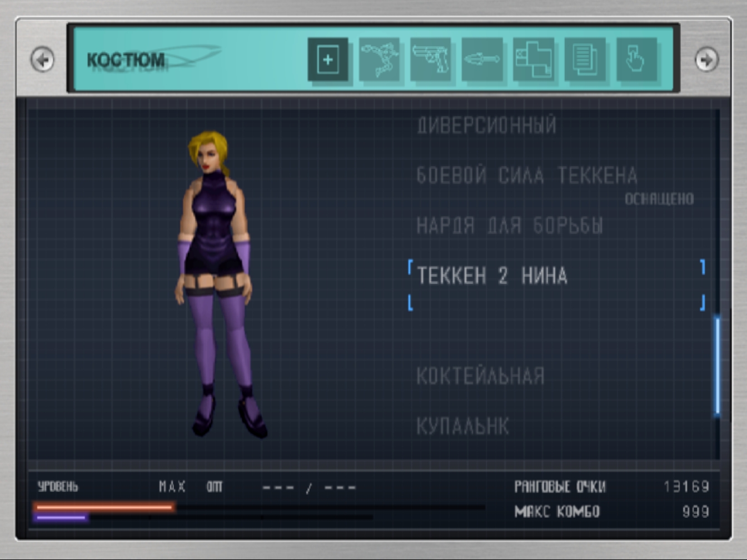The height and width of the screenshot is (560, 747).
Task: Open the knife melee weapons tab
Action: coord(482,59)
